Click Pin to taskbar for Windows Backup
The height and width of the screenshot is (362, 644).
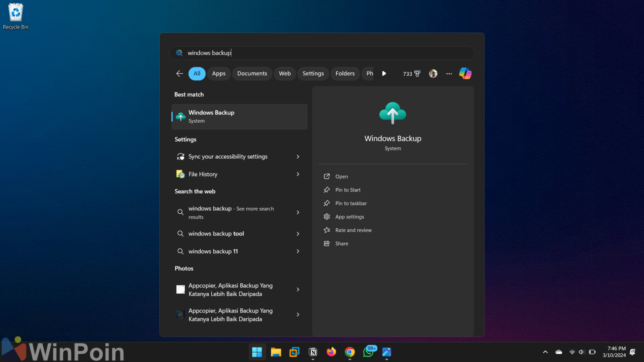tap(351, 203)
